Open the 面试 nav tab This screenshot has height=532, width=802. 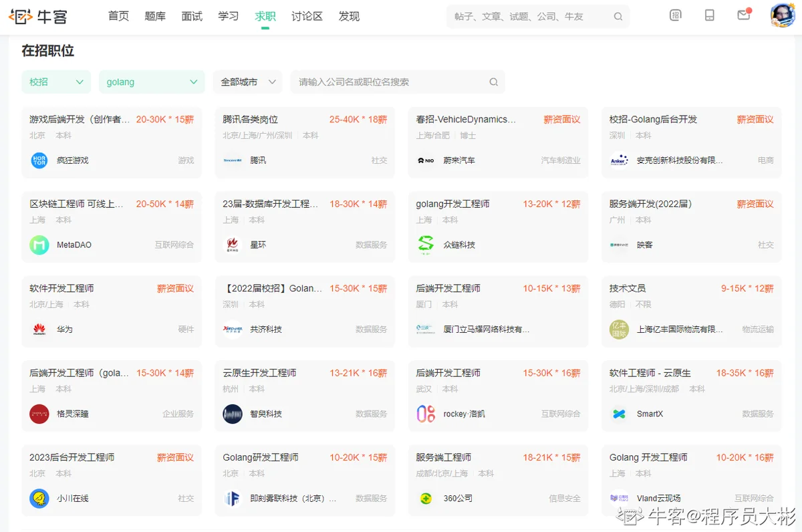click(192, 16)
